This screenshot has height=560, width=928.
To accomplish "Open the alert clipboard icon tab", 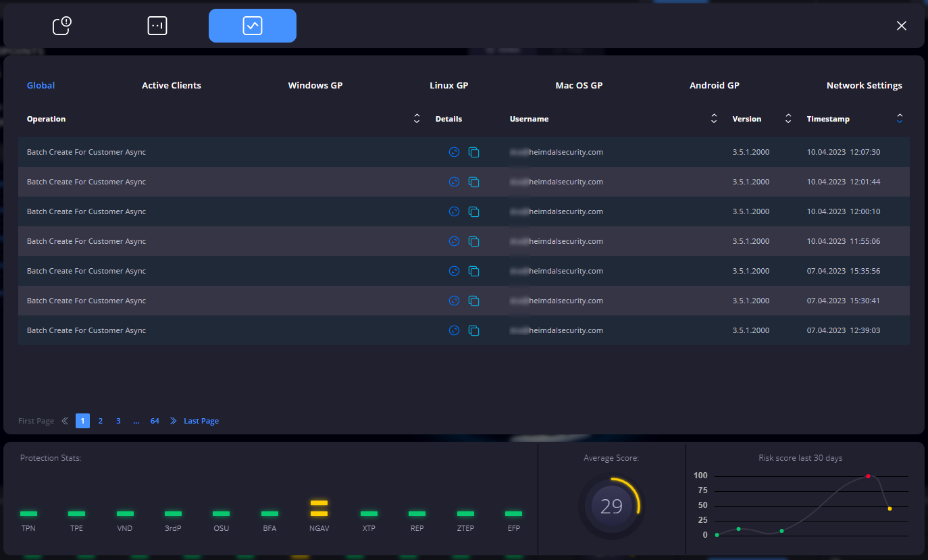I will (62, 26).
